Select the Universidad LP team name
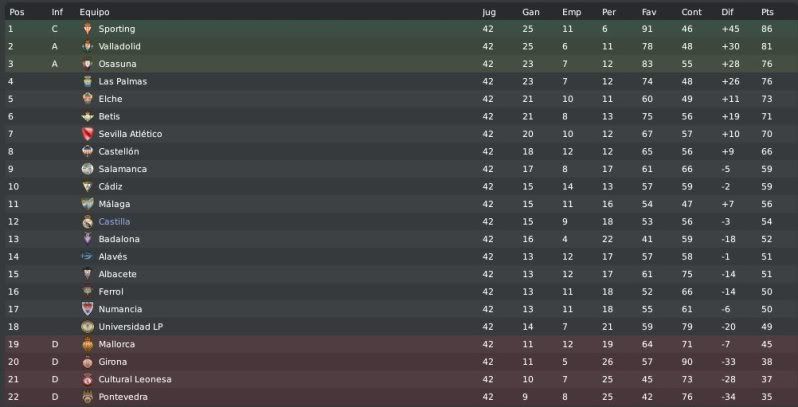Viewport: 798px width, 407px height. pos(131,327)
